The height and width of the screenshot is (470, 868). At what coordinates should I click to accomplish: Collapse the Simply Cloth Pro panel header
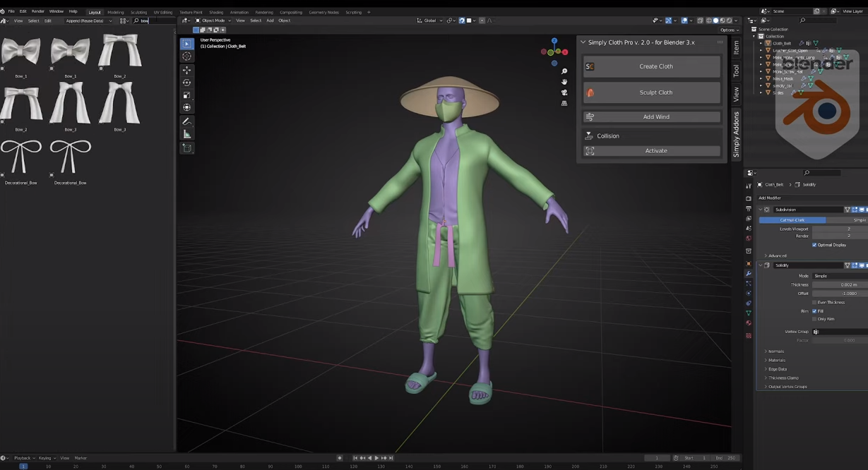tap(583, 42)
